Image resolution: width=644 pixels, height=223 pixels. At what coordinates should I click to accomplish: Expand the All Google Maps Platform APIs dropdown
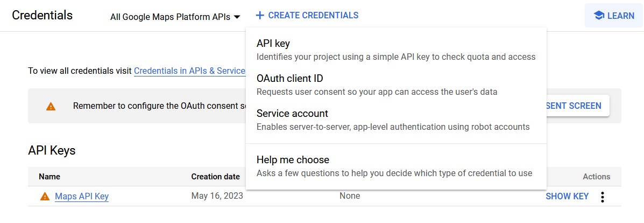[x=175, y=17]
